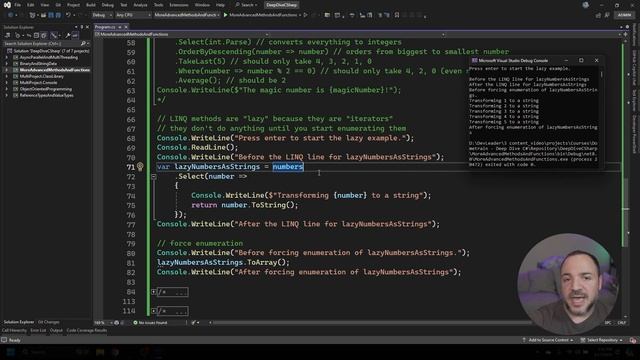The width and height of the screenshot is (640, 360).
Task: Open the File menu
Action: [x=18, y=5]
